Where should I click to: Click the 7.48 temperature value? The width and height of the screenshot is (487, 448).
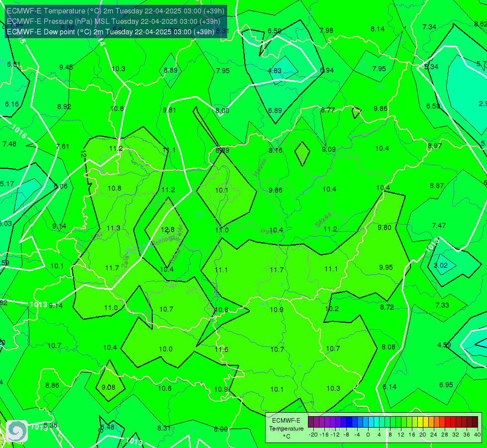click(x=9, y=144)
